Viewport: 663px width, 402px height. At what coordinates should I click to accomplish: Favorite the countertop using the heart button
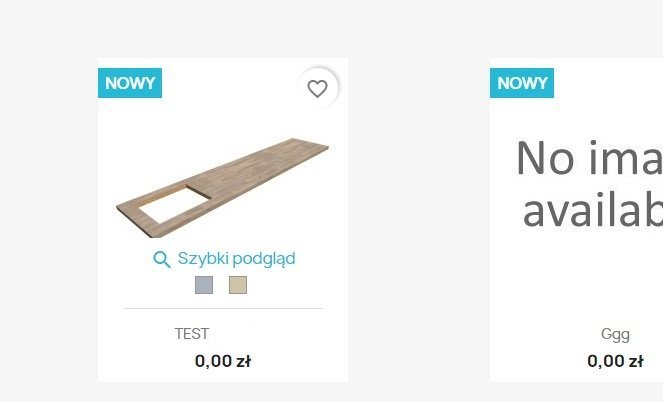pos(317,89)
